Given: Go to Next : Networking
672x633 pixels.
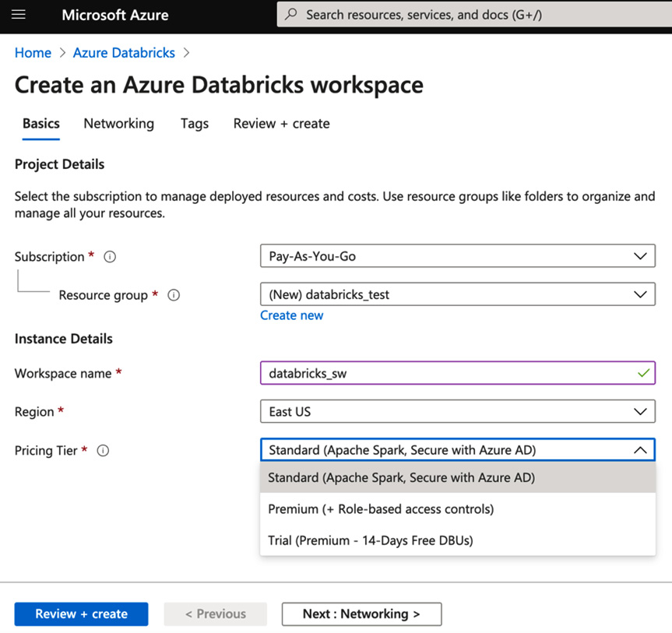Looking at the screenshot, I should (x=361, y=614).
